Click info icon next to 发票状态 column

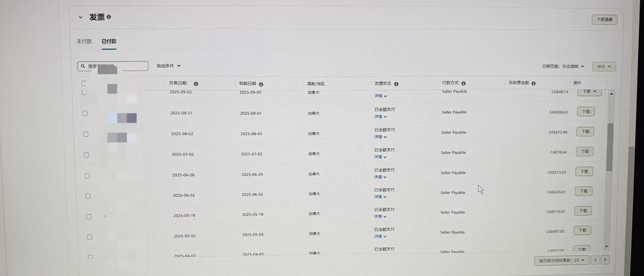point(396,84)
